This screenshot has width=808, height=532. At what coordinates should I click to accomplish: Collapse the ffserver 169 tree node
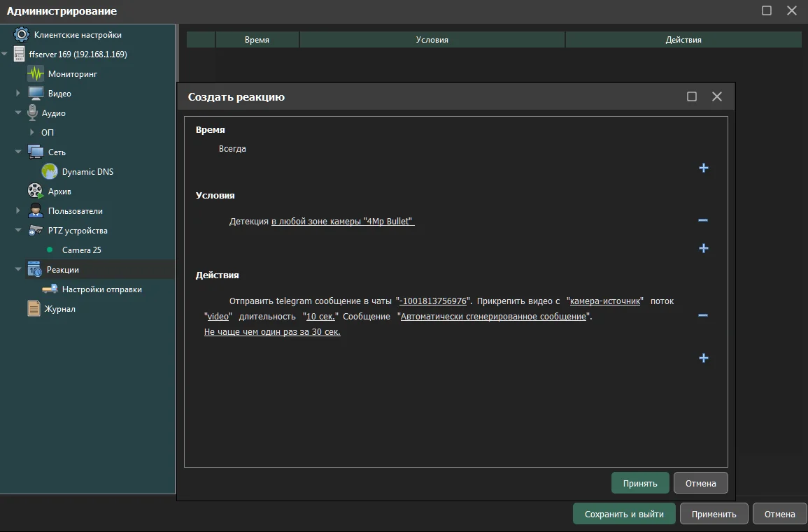(5, 54)
